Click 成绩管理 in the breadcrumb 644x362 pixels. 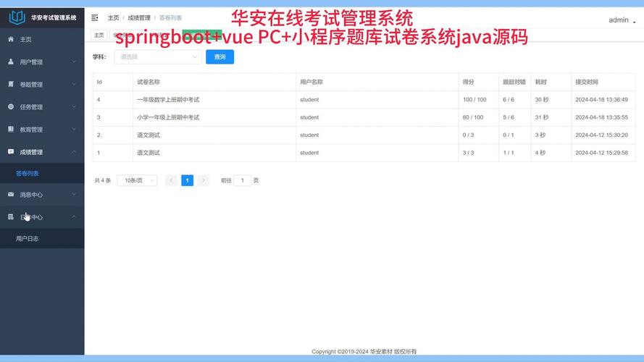[139, 18]
